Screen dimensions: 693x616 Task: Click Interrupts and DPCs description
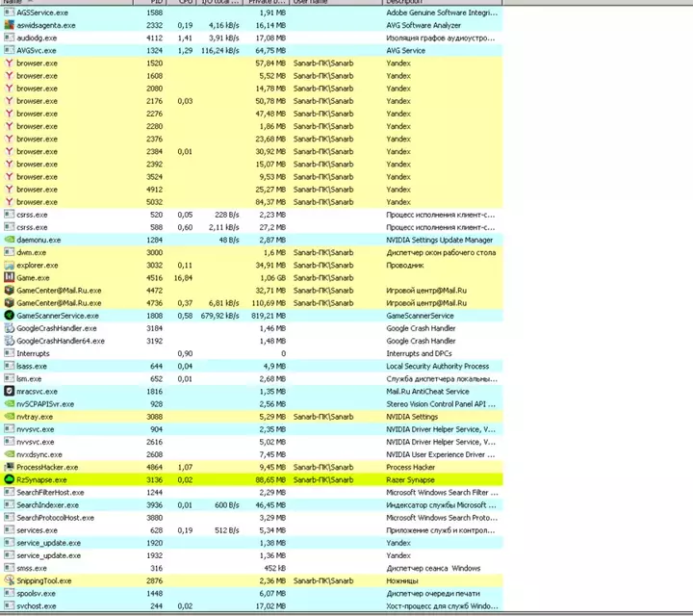pos(419,353)
